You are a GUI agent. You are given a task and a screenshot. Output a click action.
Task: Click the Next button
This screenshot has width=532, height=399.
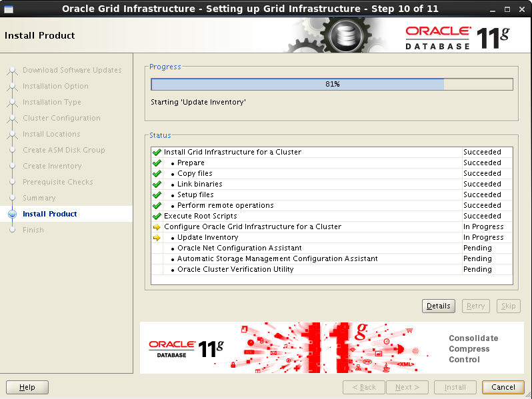point(407,387)
